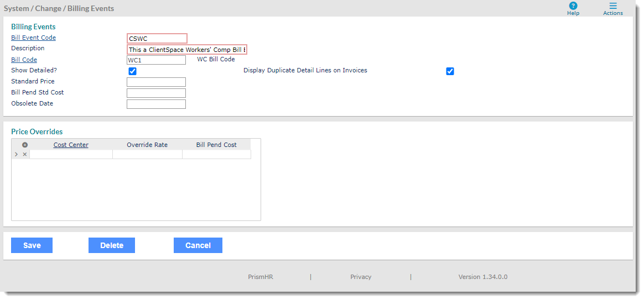Add a new Price Overrides row

[25, 145]
